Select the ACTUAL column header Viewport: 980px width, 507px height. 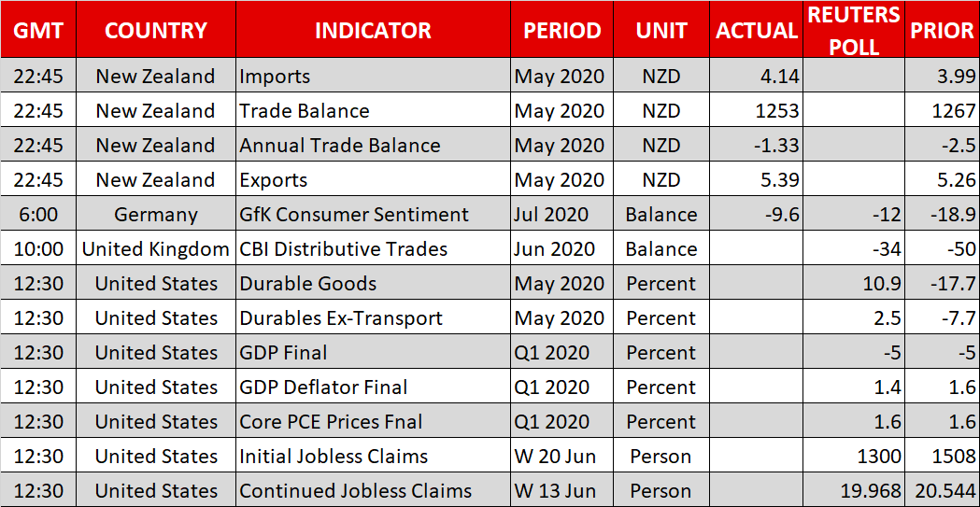757,30
